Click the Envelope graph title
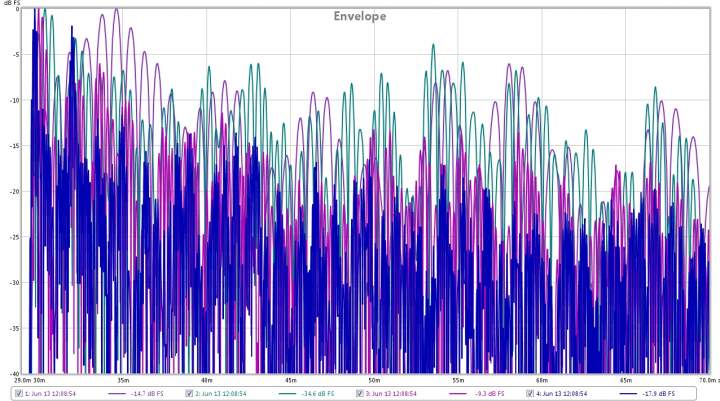The height and width of the screenshot is (401, 720). (360, 16)
